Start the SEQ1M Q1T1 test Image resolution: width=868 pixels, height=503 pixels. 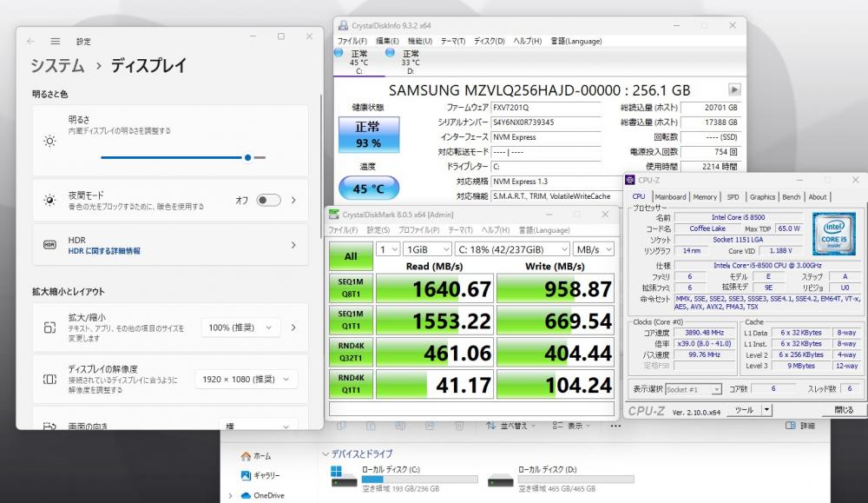(x=351, y=321)
